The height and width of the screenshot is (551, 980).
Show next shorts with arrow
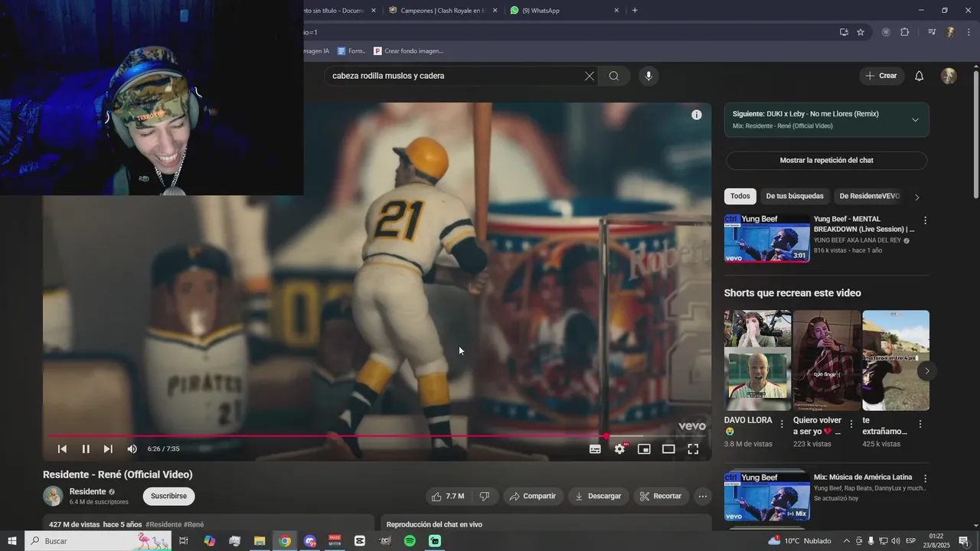(926, 371)
